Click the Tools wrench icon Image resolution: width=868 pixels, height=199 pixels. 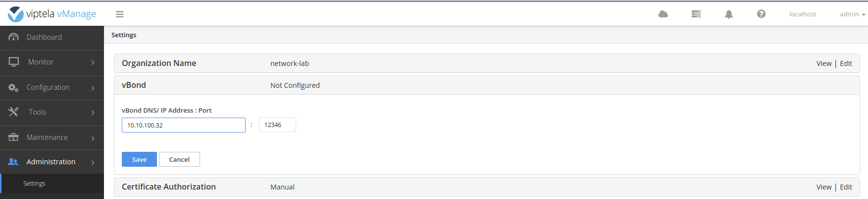pyautogui.click(x=14, y=112)
